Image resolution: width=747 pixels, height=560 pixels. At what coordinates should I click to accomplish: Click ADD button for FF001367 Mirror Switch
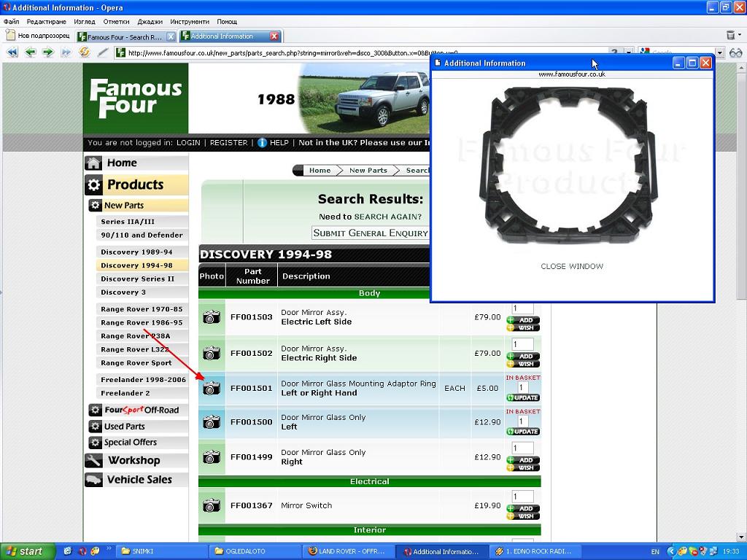(523, 508)
